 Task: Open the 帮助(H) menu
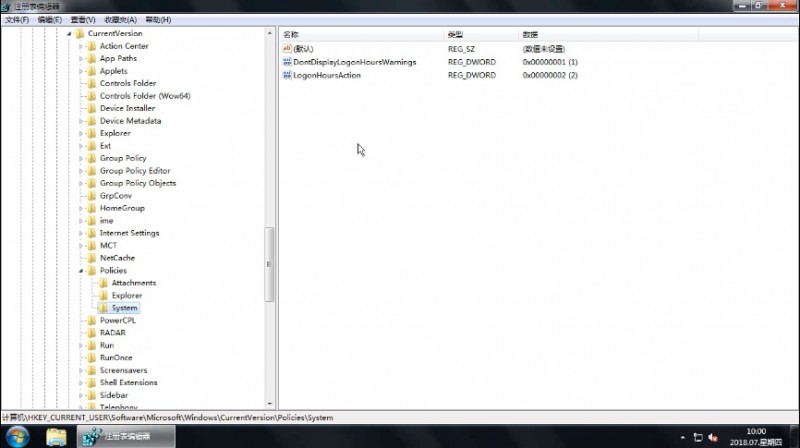pos(158,20)
